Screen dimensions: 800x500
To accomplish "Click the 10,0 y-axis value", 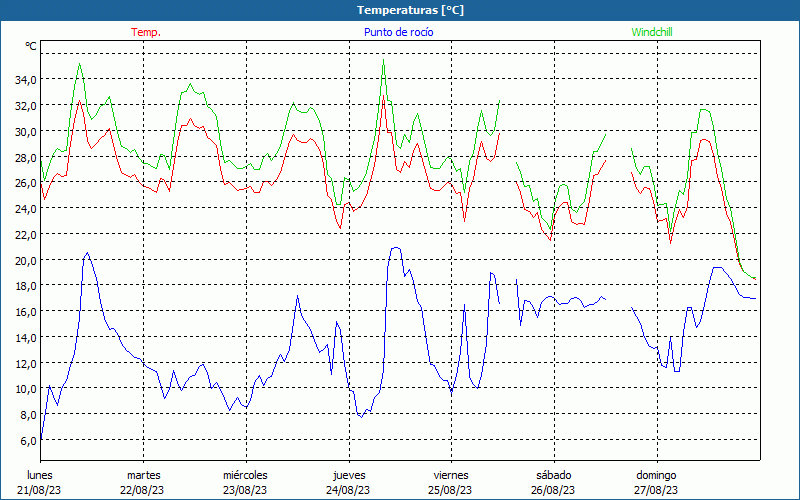I will [x=27, y=389].
